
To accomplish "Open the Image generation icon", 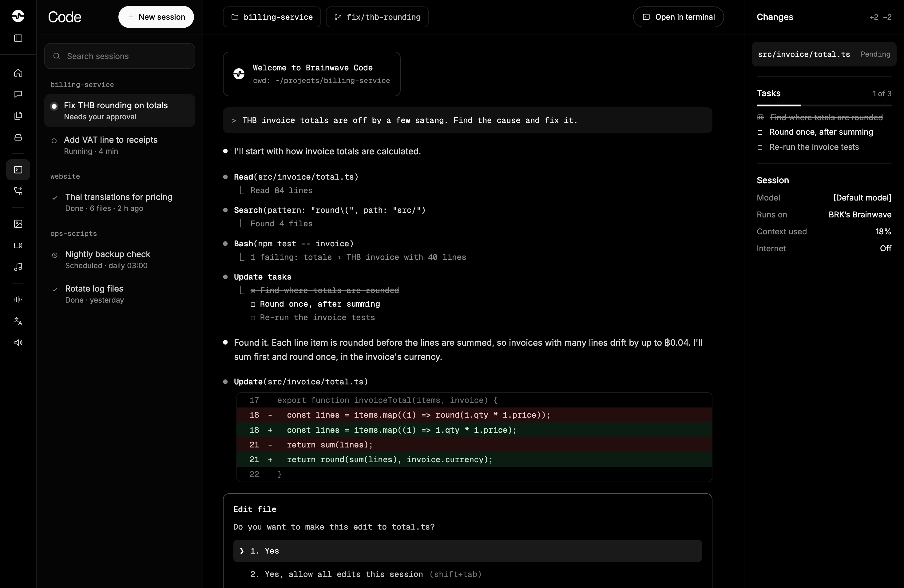I will click(18, 224).
